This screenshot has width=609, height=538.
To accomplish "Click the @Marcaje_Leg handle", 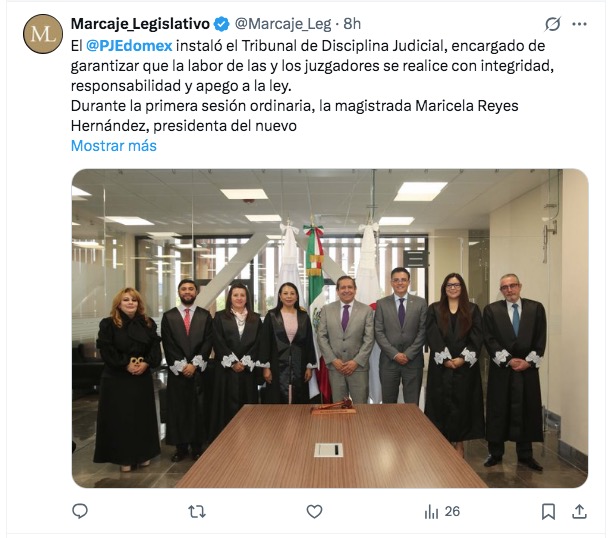I will [x=283, y=24].
